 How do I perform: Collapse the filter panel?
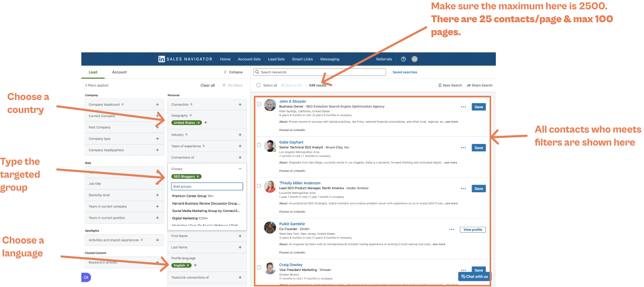[x=233, y=72]
